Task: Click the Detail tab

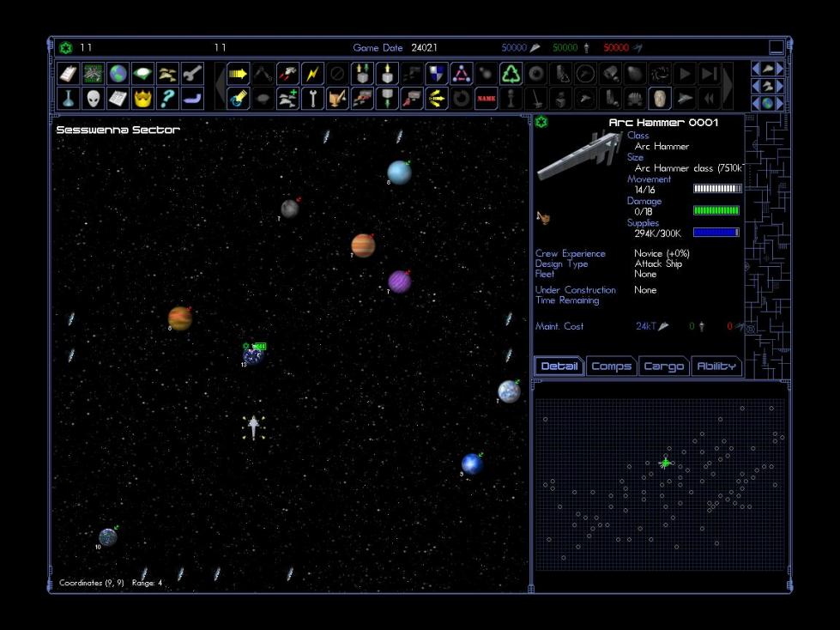Action: click(559, 366)
